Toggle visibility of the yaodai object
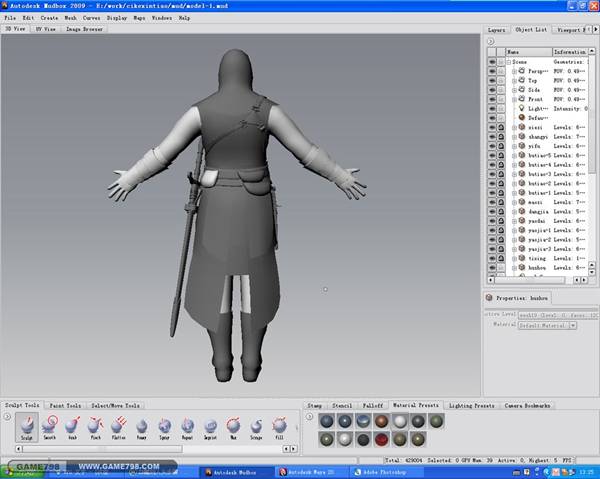The image size is (600, 479). coord(492,221)
